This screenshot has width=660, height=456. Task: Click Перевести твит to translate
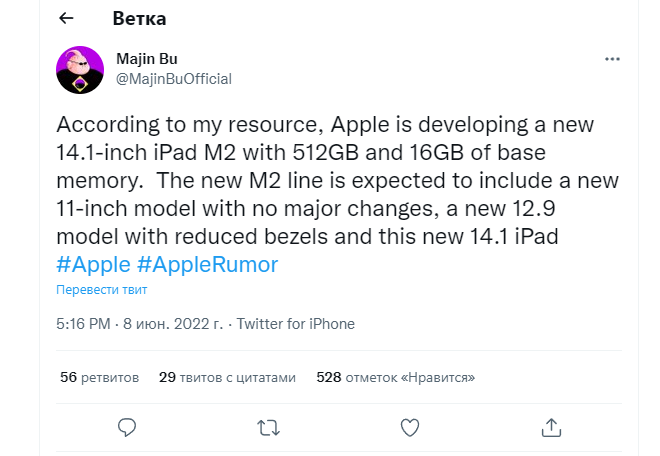(101, 290)
